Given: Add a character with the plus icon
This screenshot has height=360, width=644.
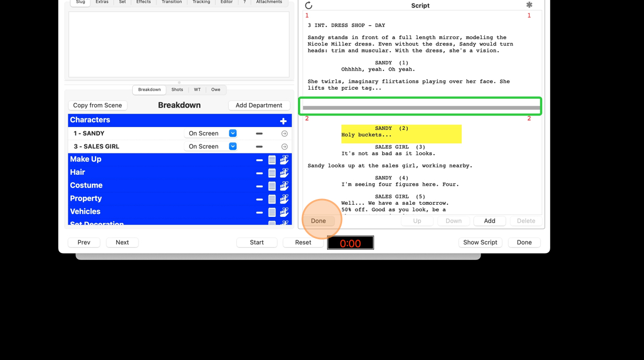Looking at the screenshot, I should (x=283, y=121).
